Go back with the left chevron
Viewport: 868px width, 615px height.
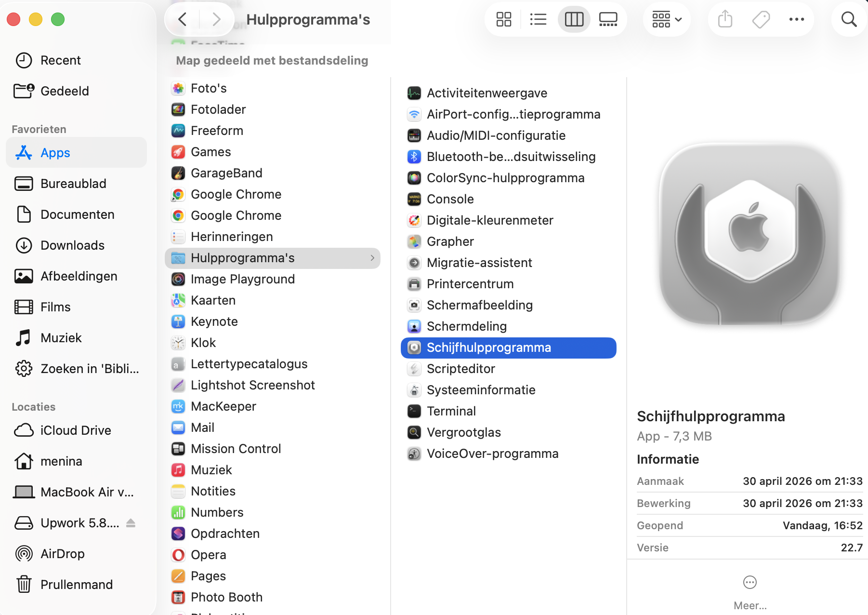(182, 20)
